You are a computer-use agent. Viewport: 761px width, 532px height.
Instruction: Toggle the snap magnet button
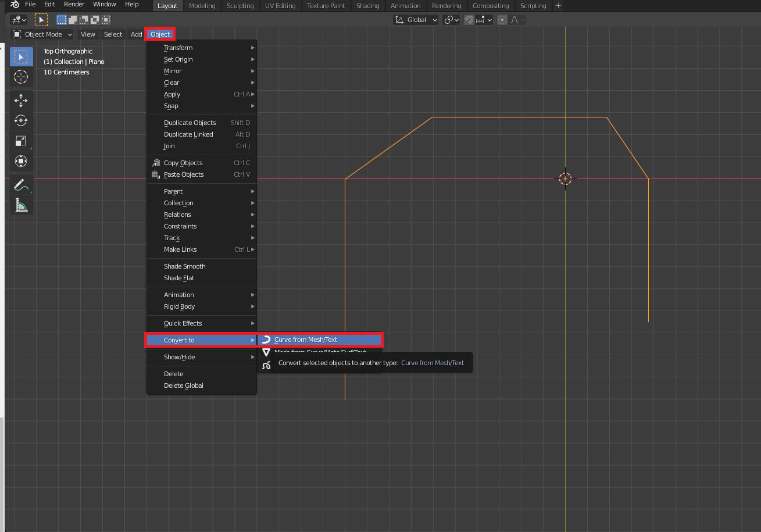[469, 20]
